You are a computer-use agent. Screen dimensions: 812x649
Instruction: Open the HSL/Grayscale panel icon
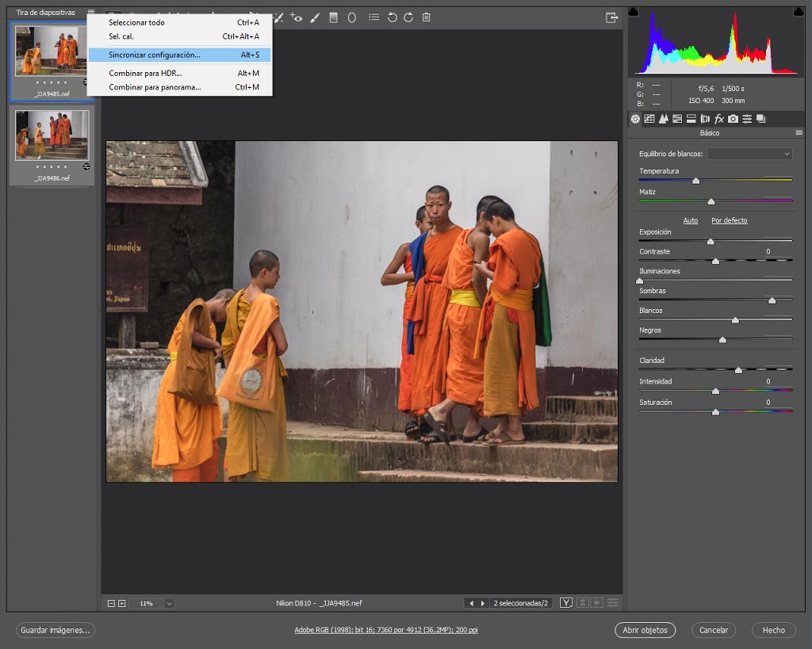pos(677,119)
